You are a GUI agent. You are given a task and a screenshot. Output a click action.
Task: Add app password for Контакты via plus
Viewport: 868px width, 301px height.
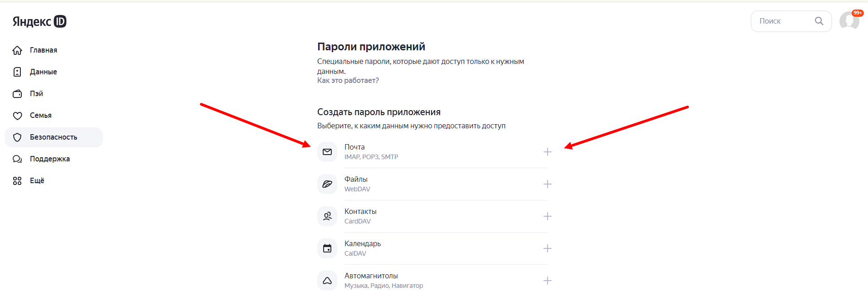(x=548, y=216)
